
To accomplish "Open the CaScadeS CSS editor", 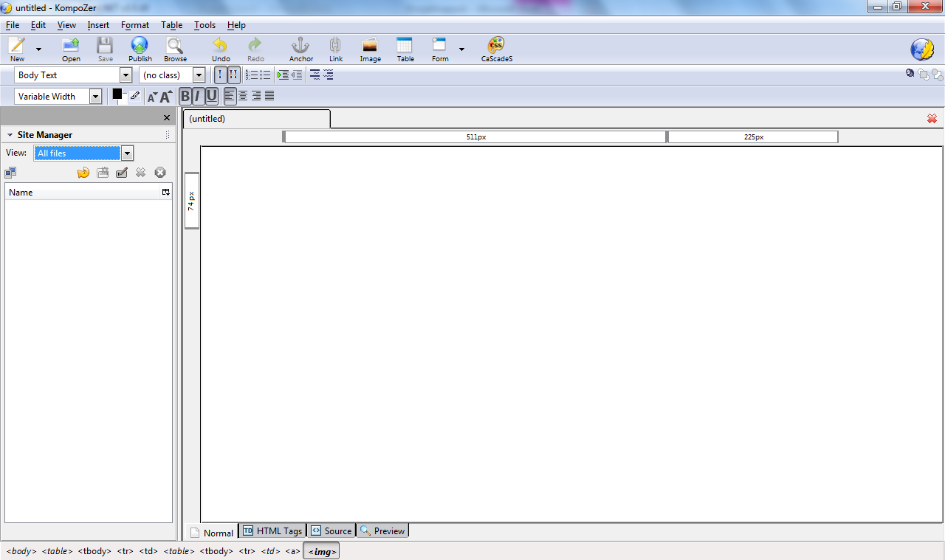I will pos(497,49).
